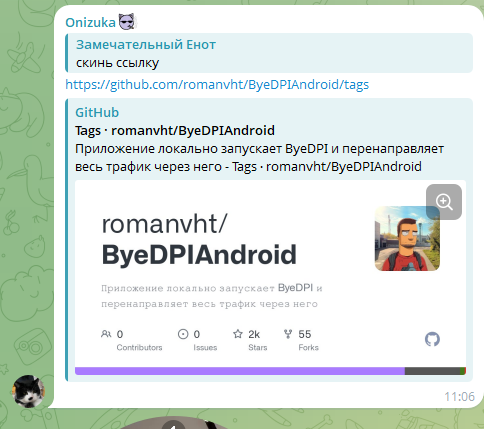Click the GitHub site name in preview
Image resolution: width=484 pixels, height=429 pixels.
pos(97,112)
